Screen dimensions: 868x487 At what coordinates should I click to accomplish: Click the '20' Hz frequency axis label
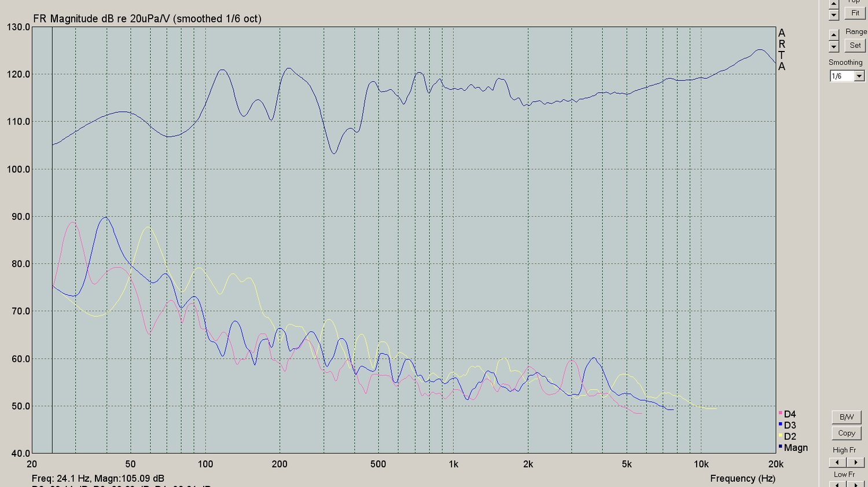(x=32, y=464)
